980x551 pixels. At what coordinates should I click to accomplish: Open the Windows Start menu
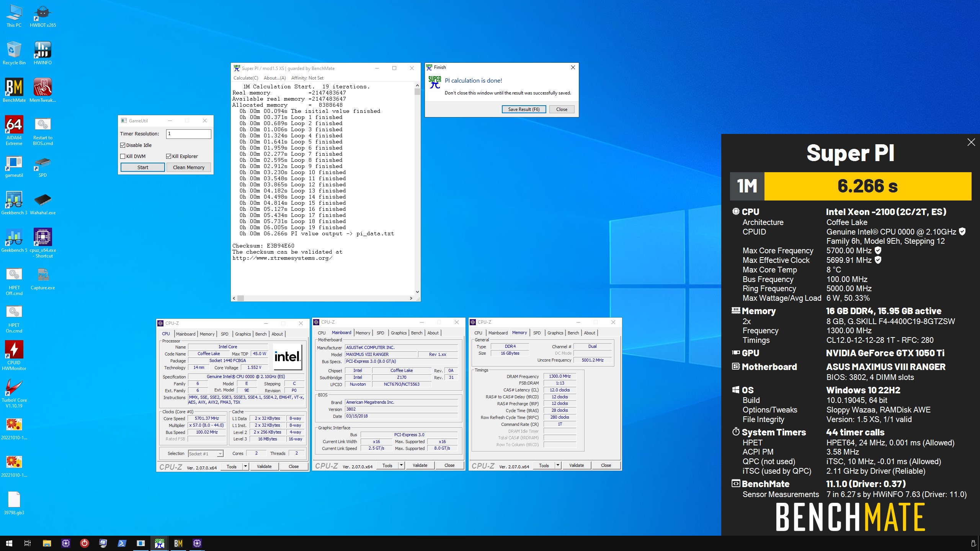pyautogui.click(x=9, y=543)
